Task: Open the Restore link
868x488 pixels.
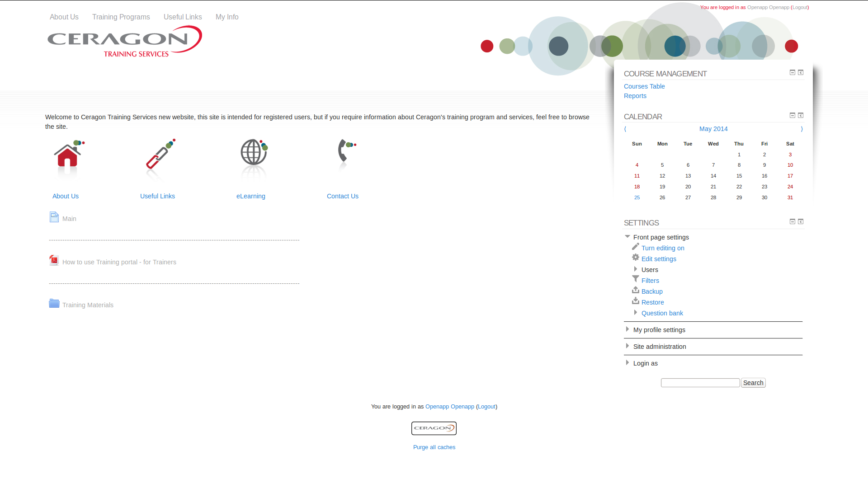Action: (x=653, y=302)
